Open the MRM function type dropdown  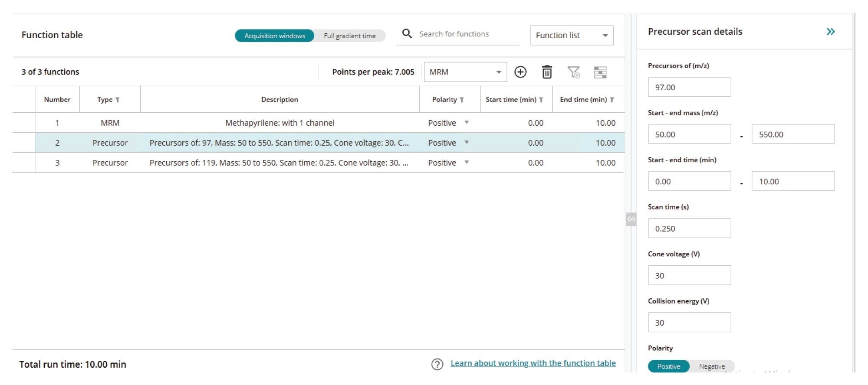click(465, 72)
